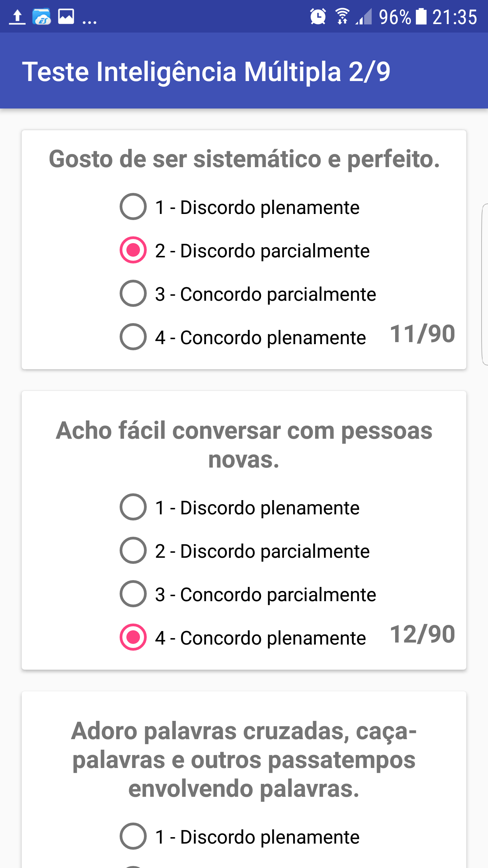The width and height of the screenshot is (488, 868).
Task: Open the ES file explorer notification icon
Action: (x=42, y=17)
